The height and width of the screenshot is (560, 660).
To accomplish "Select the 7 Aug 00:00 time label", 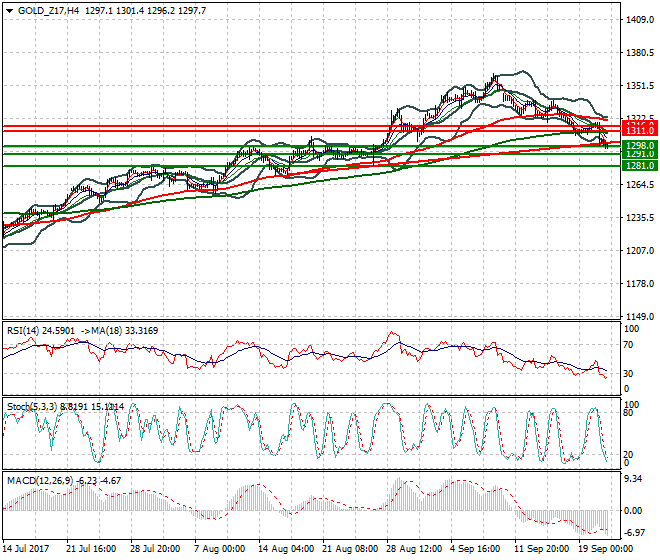I will pos(219,549).
